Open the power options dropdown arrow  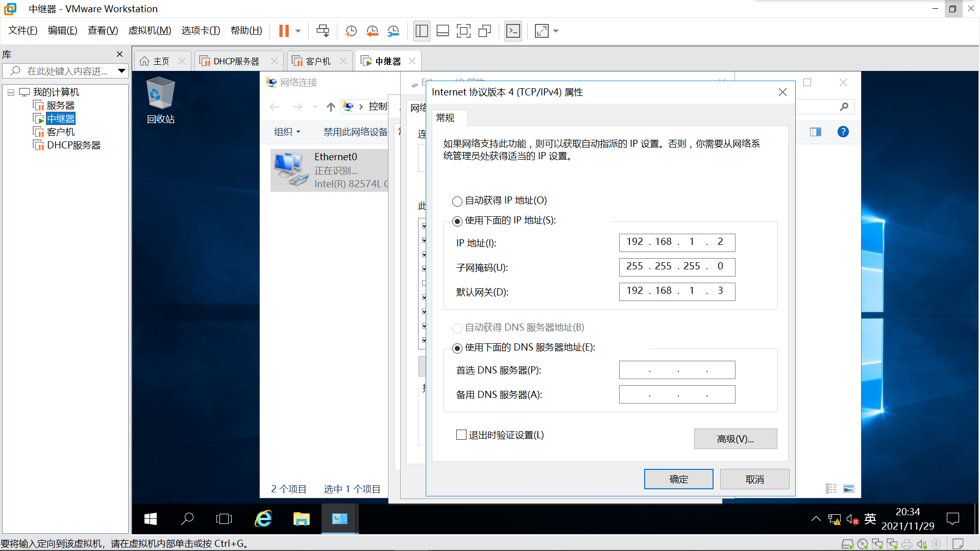tap(298, 31)
